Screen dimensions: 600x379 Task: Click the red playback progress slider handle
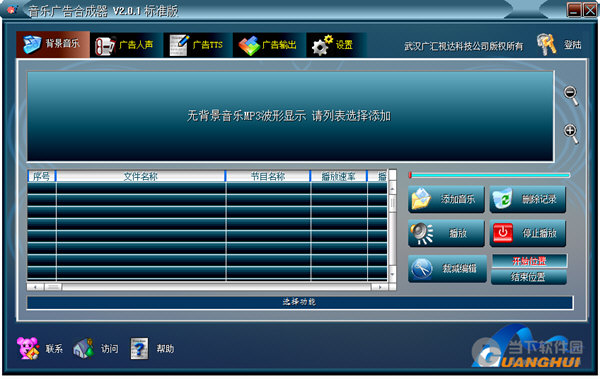(410, 175)
